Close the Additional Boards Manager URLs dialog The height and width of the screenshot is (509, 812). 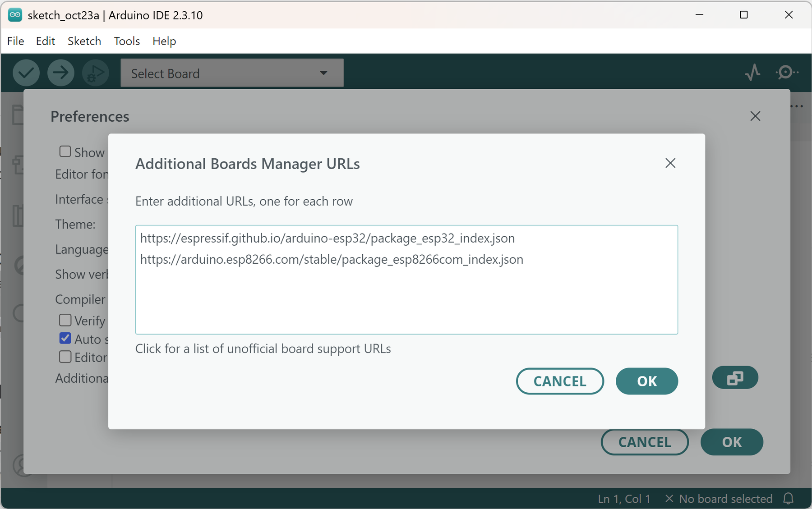click(670, 163)
